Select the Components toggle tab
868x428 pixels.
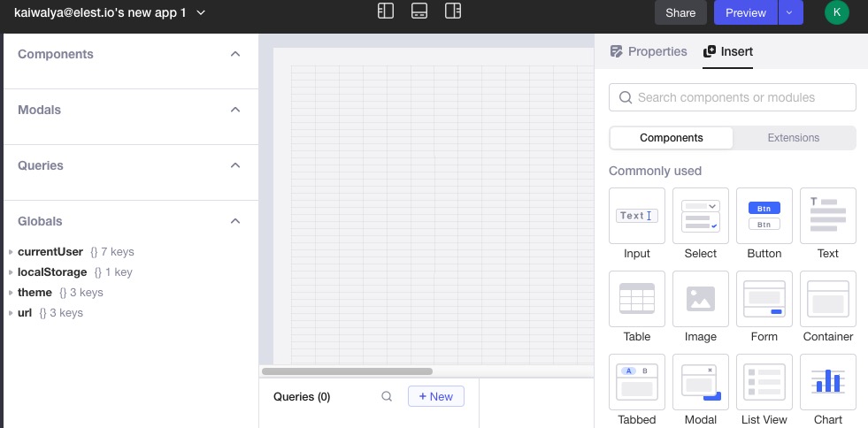tap(672, 138)
